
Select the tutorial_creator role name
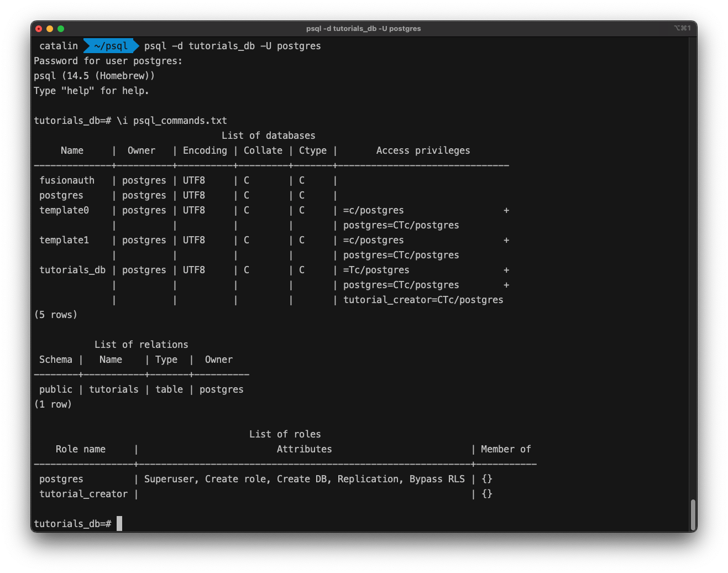(x=83, y=493)
